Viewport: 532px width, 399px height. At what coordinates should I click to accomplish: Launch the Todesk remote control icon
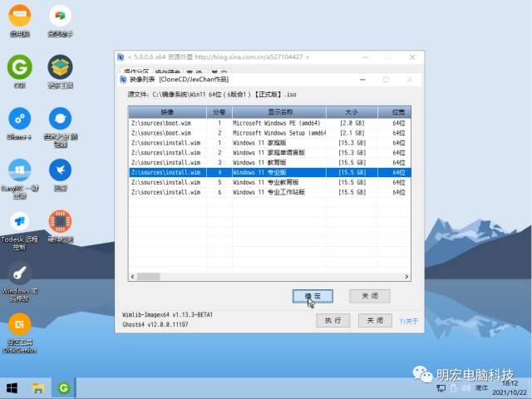[20, 231]
